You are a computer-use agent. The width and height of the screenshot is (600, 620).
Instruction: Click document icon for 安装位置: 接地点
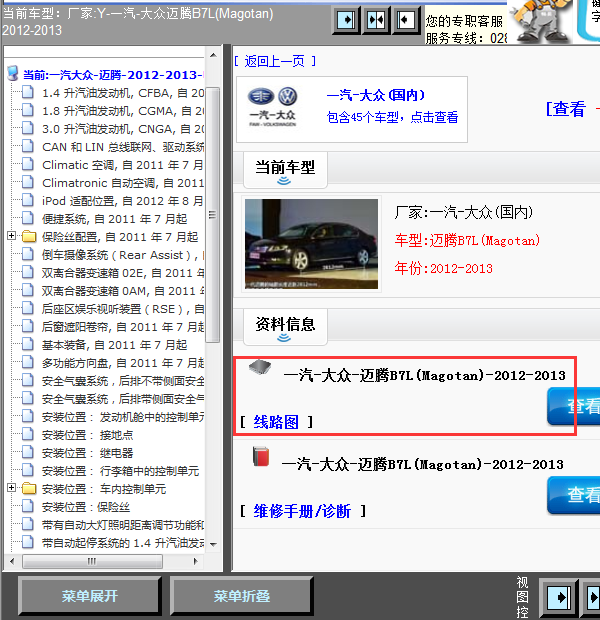pyautogui.click(x=28, y=434)
